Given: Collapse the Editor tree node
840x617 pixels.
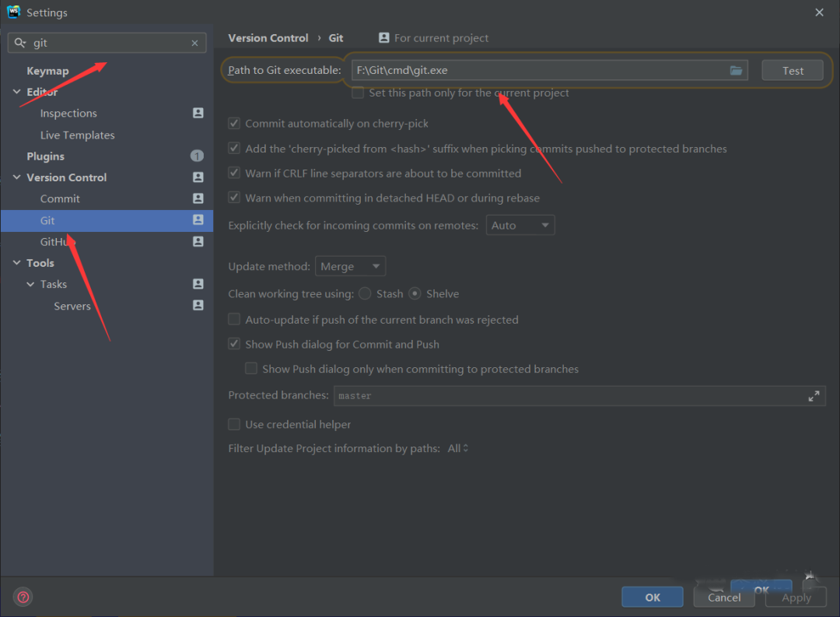Looking at the screenshot, I should (16, 92).
